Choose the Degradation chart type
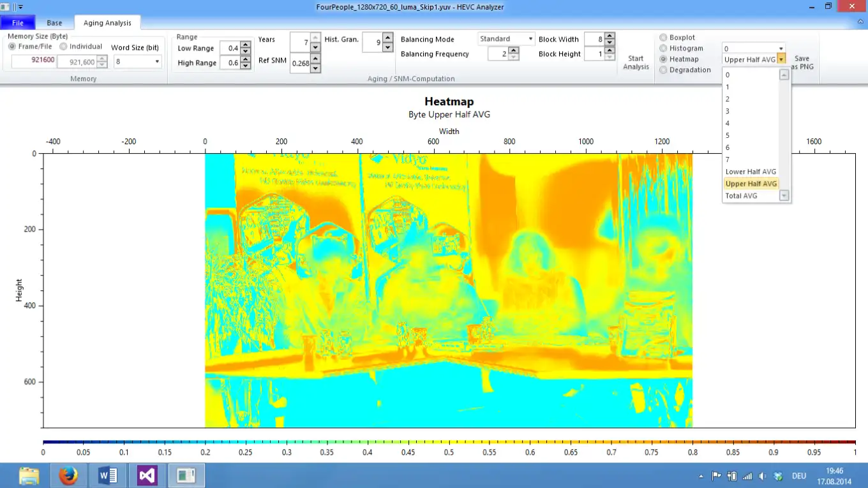Viewport: 868px width, 488px height. pos(685,70)
